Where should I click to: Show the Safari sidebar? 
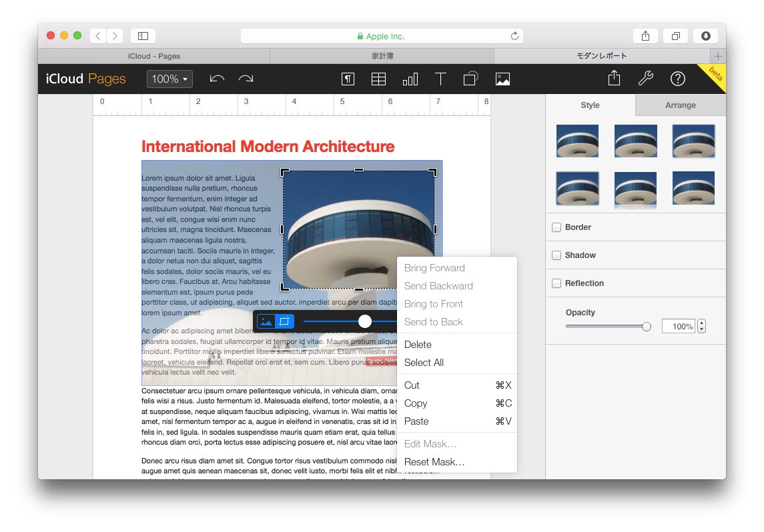[143, 35]
